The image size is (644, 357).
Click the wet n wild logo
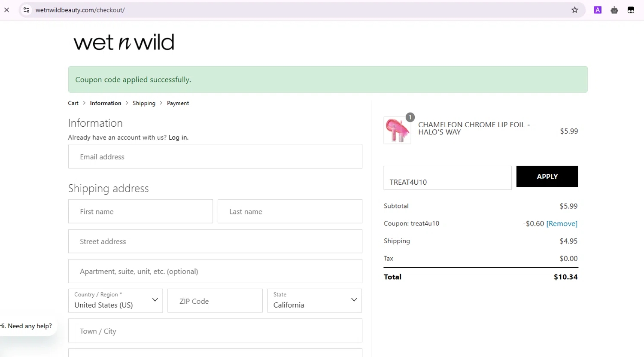124,42
